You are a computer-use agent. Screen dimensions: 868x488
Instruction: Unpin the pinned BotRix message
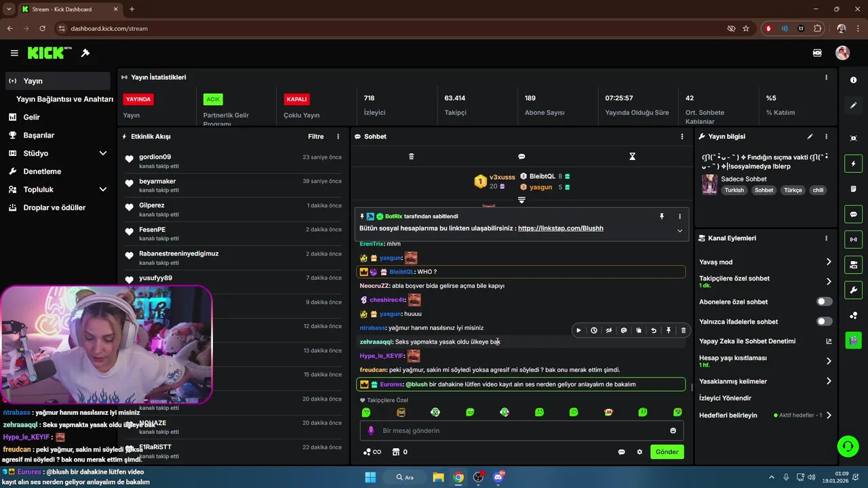point(662,216)
